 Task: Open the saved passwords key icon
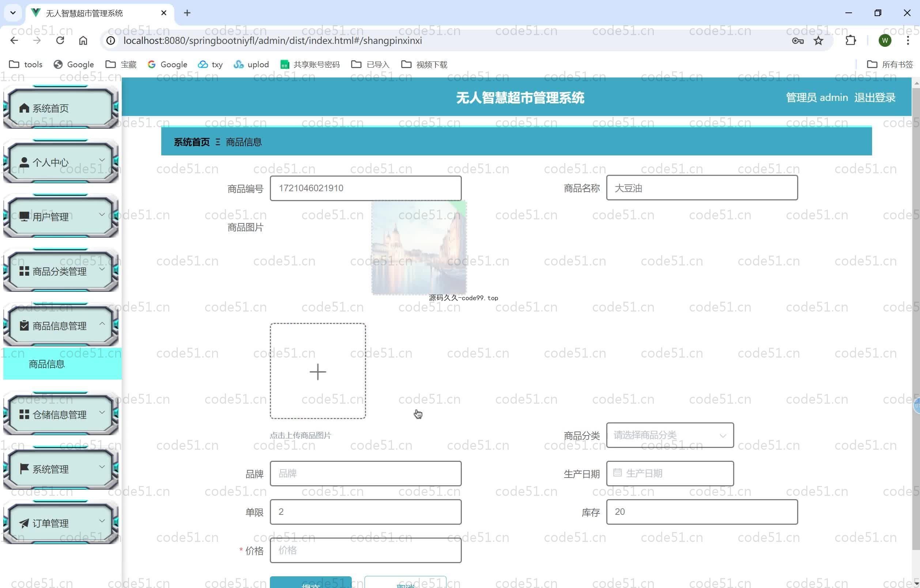798,41
